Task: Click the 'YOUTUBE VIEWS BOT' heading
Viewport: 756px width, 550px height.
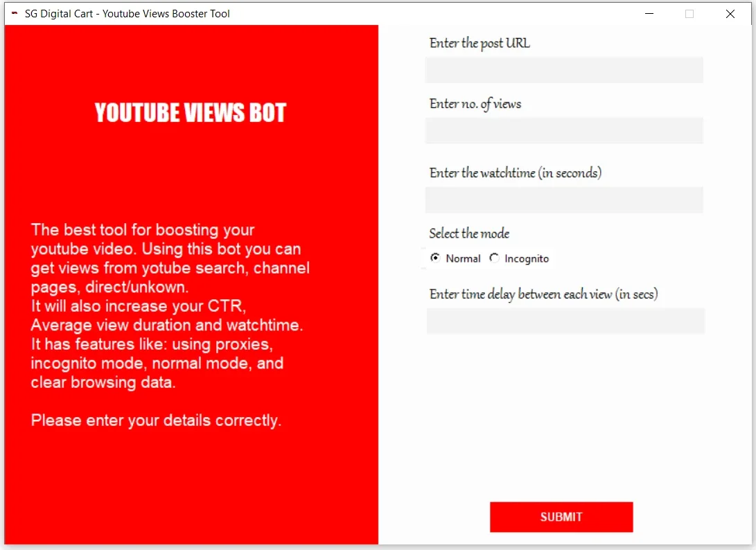Action: [x=191, y=113]
